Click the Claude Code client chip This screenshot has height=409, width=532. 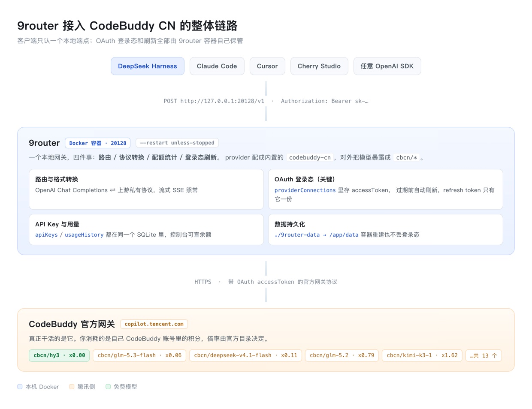pyautogui.click(x=217, y=66)
